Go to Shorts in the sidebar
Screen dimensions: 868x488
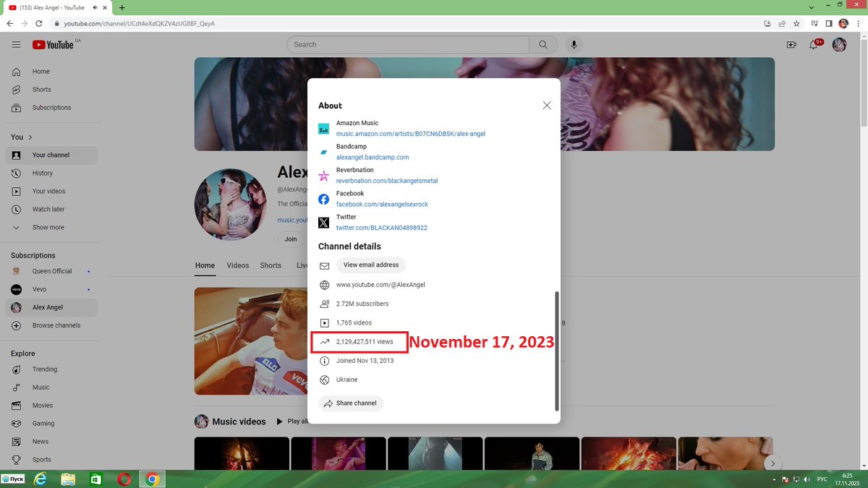click(x=42, y=90)
